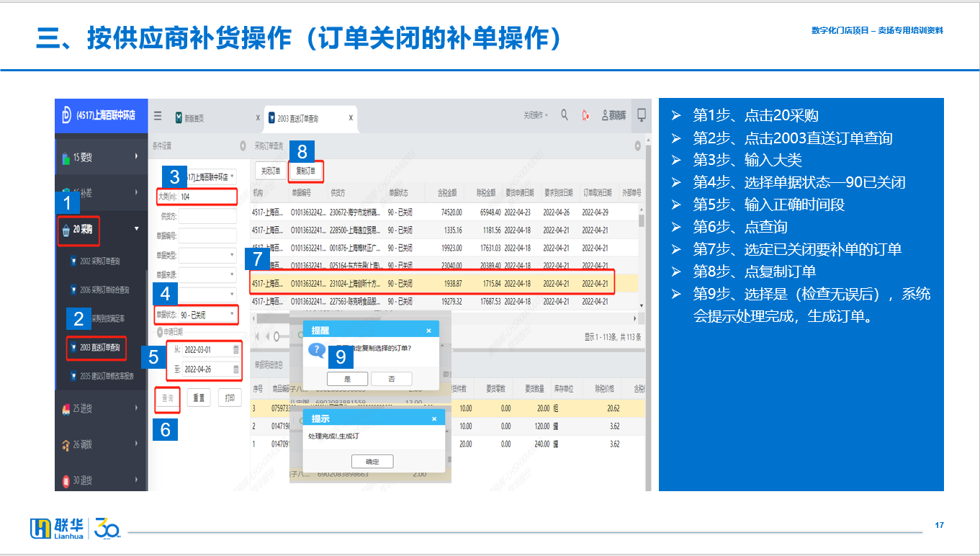Screen dimensions: 980x556
Task: Expand the 25 进货 menu arrow
Action: click(136, 408)
